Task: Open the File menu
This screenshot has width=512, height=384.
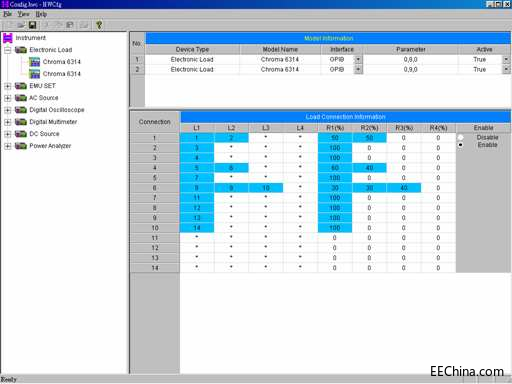Action: [x=7, y=14]
